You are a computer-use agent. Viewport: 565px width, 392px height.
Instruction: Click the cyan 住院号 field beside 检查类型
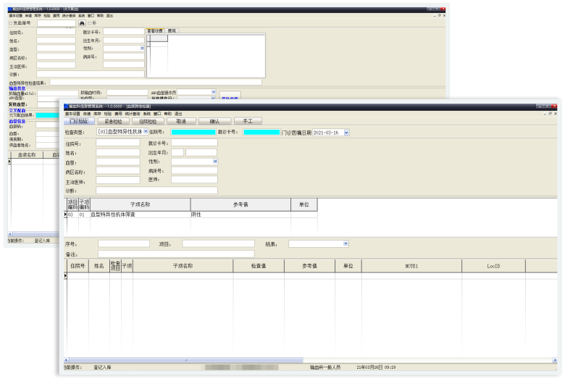click(x=193, y=132)
